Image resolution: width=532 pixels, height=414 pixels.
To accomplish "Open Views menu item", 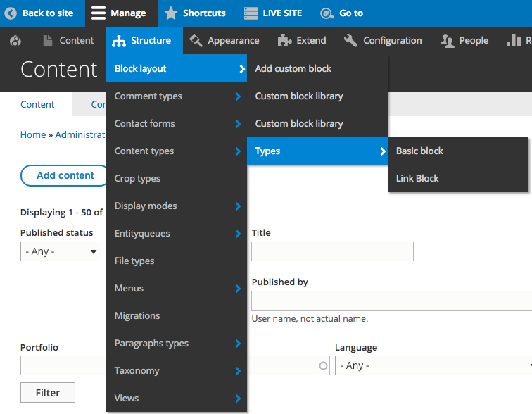I will click(x=177, y=399).
